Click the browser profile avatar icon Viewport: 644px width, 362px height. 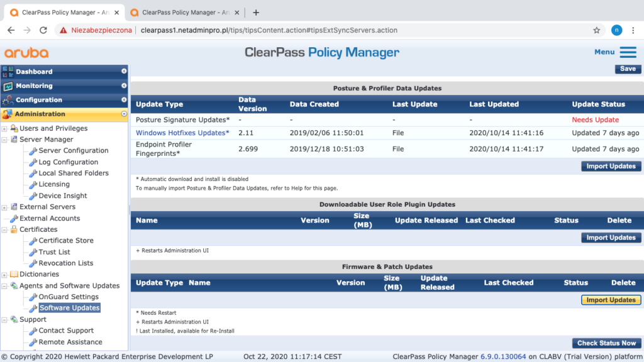tap(616, 30)
